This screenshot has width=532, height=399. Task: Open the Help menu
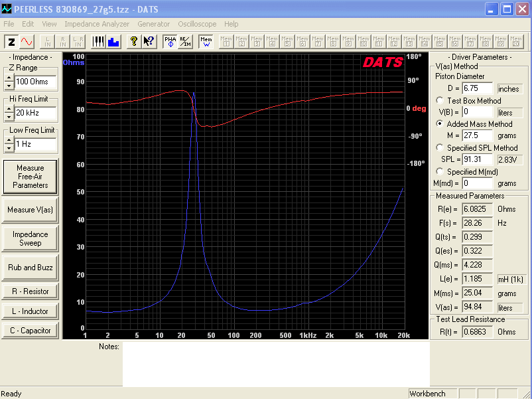231,24
